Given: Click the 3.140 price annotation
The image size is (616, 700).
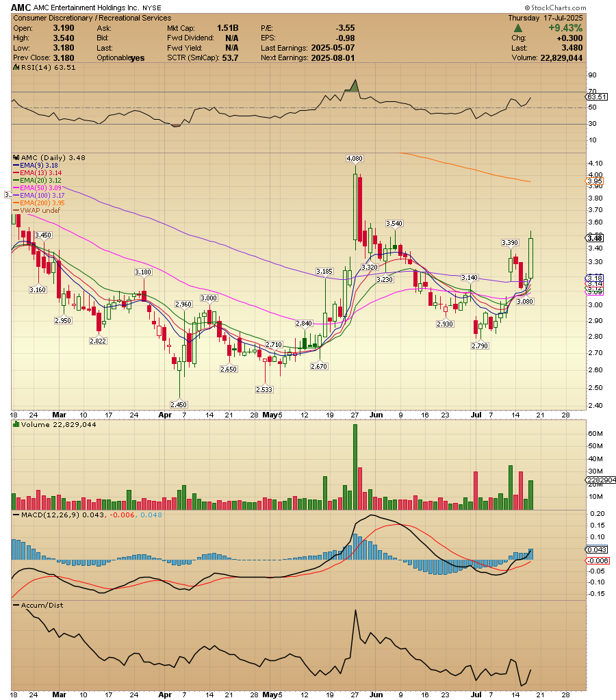Looking at the screenshot, I should click(470, 278).
